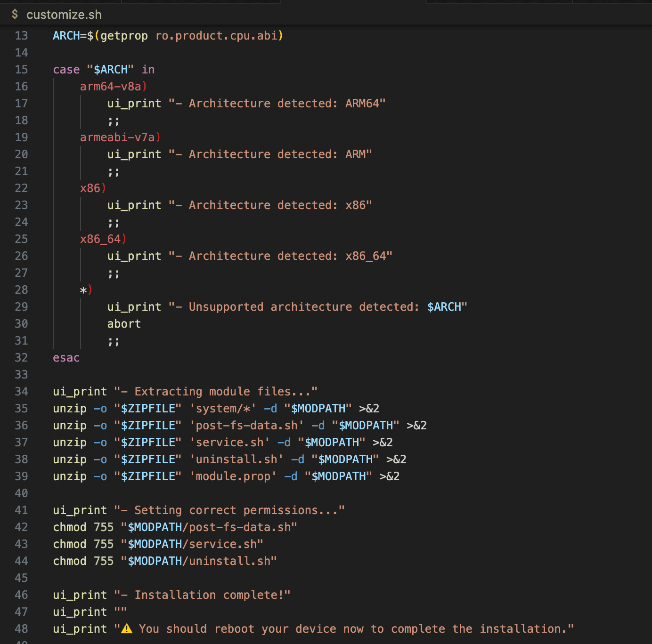Click the 'getprop' command on line 13
The image size is (652, 644).
pyautogui.click(x=124, y=36)
